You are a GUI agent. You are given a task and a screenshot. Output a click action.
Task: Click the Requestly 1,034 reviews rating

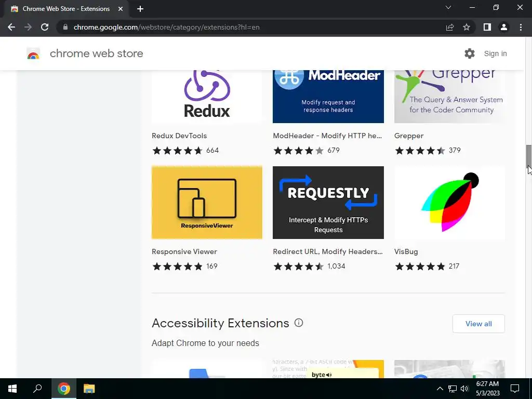[x=309, y=267]
